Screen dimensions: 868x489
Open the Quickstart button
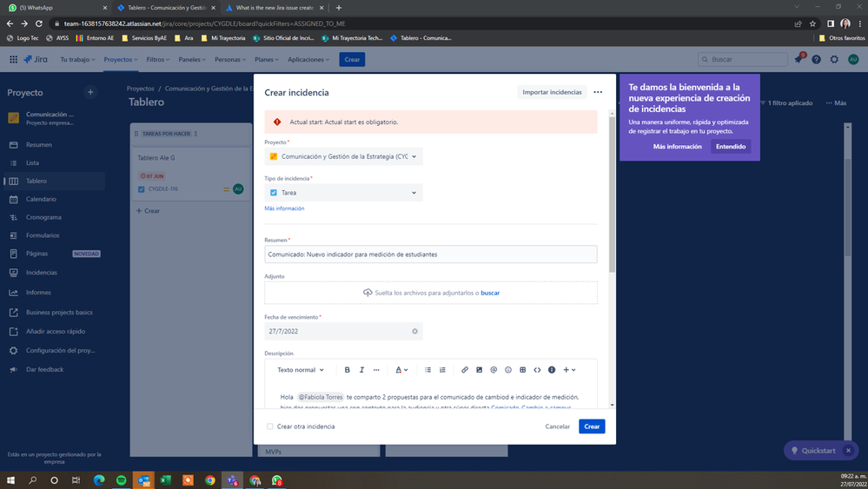814,450
